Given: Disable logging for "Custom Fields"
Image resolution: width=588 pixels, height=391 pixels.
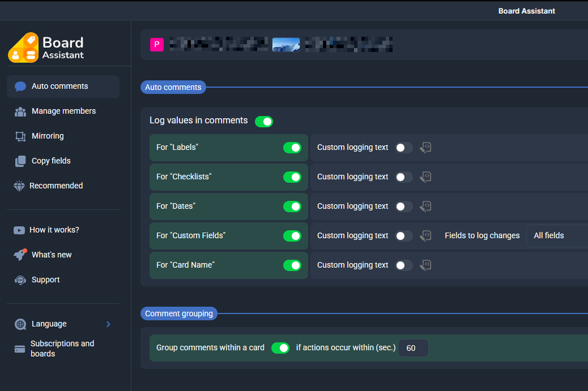Looking at the screenshot, I should 292,236.
